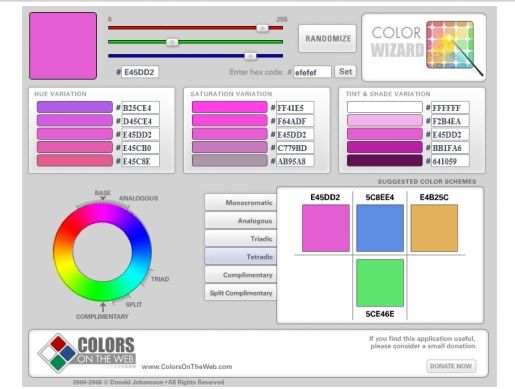This screenshot has height=389, width=515.
Task: Click the Enter hex code input field
Action: (x=312, y=72)
